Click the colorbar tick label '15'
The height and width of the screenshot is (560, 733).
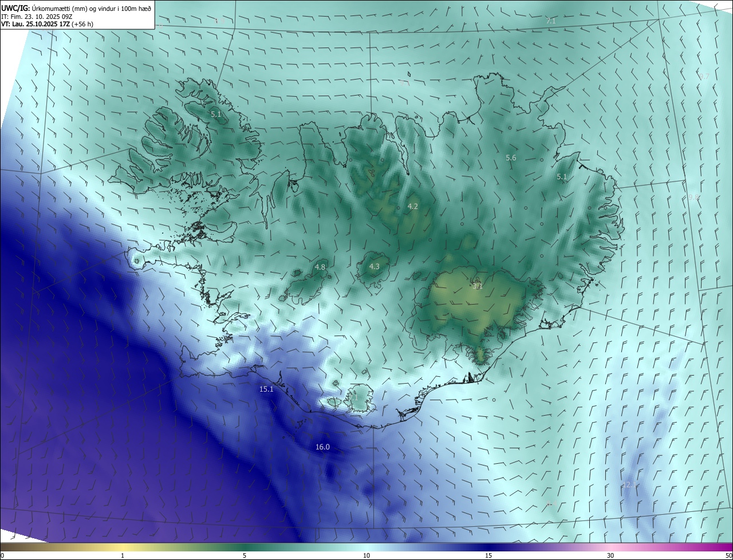(488, 555)
